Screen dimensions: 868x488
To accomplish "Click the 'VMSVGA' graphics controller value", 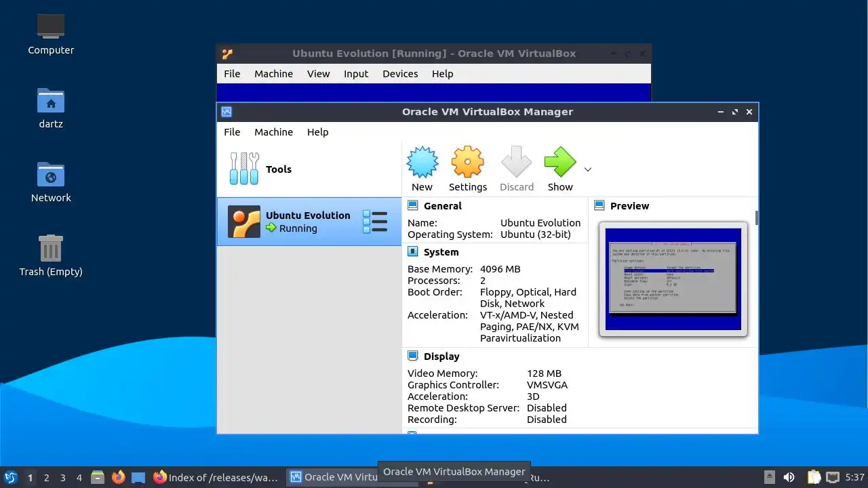I will [547, 385].
